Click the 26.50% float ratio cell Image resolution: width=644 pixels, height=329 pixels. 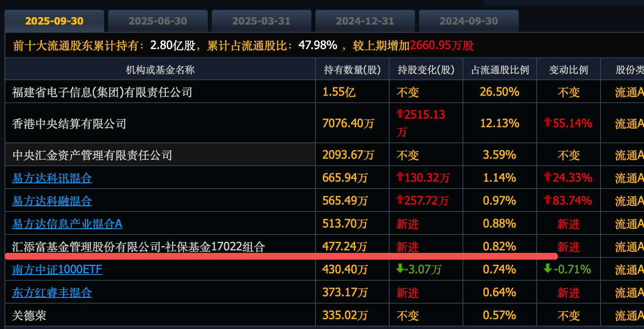click(x=500, y=92)
